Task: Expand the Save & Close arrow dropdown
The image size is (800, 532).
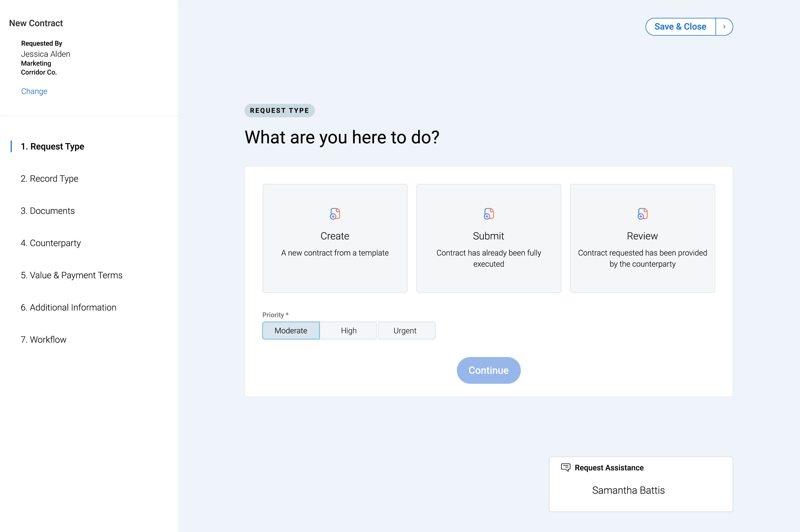Action: pos(724,27)
